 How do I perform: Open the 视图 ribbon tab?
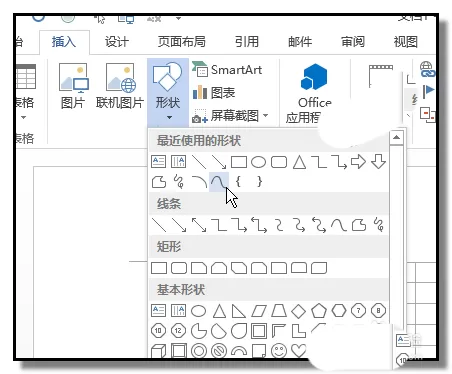click(x=406, y=42)
